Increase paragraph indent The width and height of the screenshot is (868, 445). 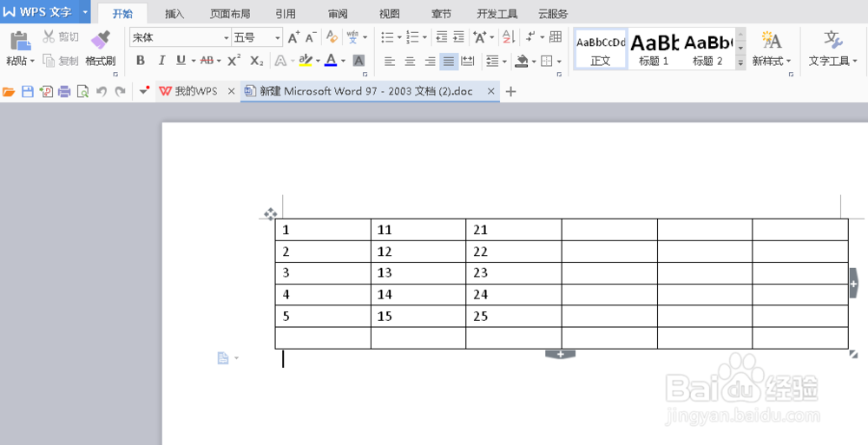click(x=458, y=37)
